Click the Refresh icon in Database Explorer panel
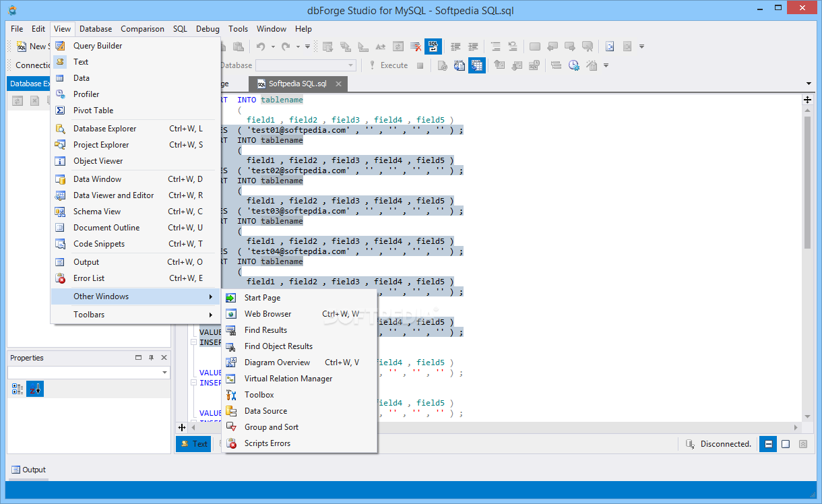 coord(18,100)
